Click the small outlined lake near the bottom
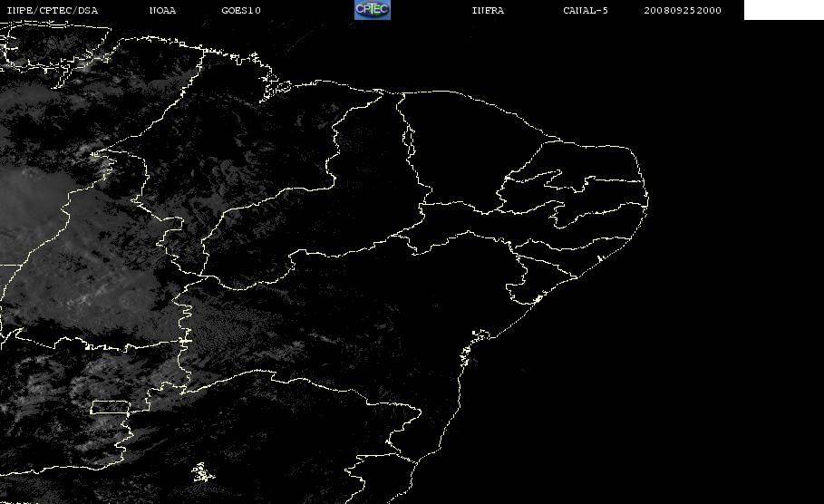This screenshot has width=824, height=504. tap(202, 472)
